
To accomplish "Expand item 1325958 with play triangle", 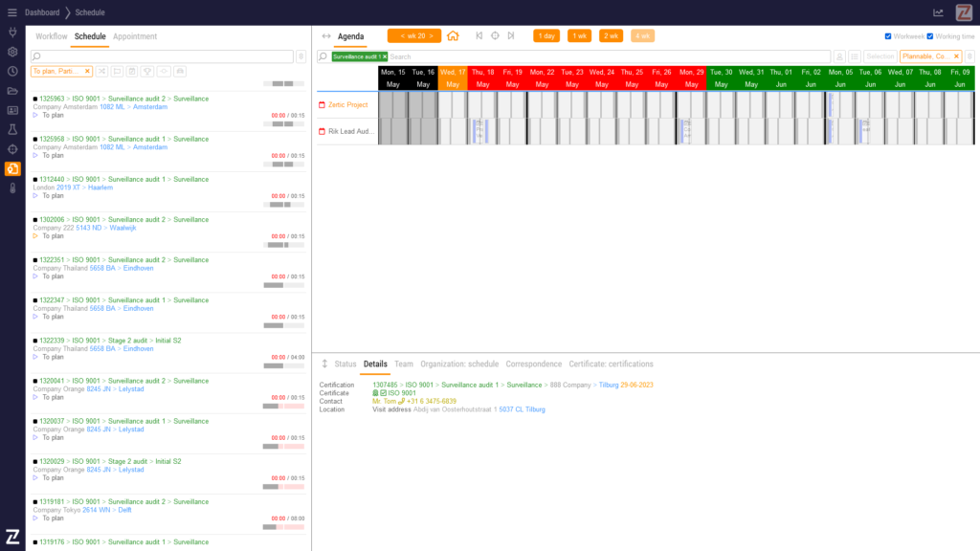I will tap(35, 156).
